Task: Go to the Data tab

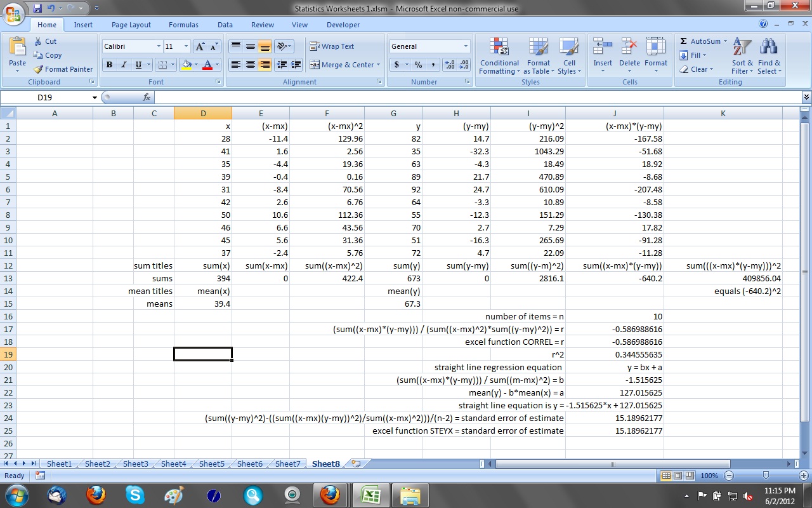Action: pos(225,25)
